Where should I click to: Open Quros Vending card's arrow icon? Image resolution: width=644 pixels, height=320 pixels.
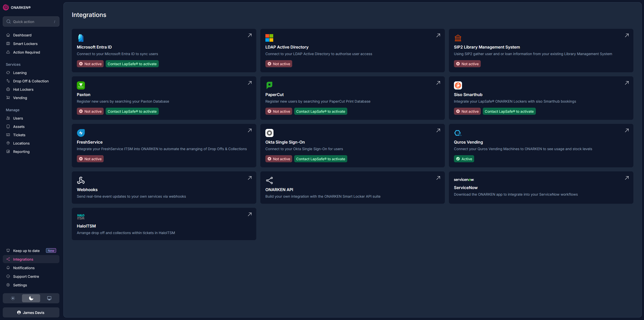click(627, 130)
